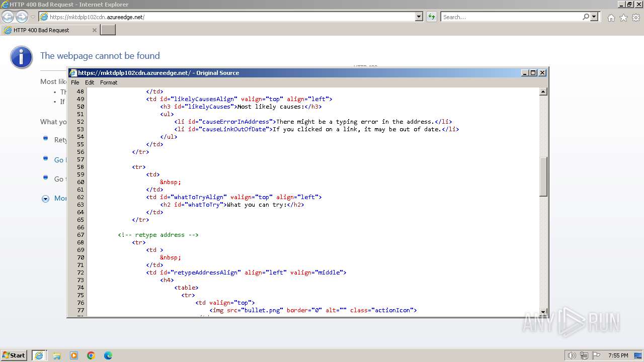The height and width of the screenshot is (362, 644).
Task: Click the magnifier search icon
Action: click(x=586, y=17)
